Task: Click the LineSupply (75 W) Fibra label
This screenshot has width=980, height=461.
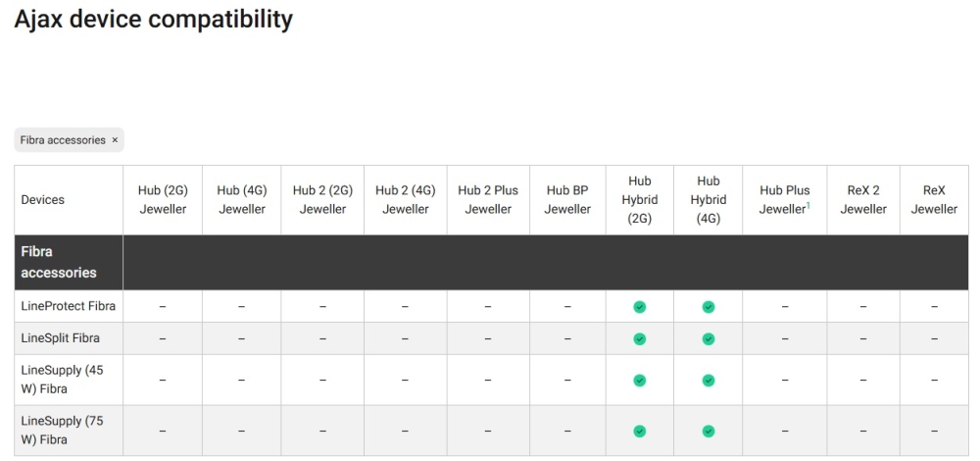Action: pyautogui.click(x=62, y=431)
